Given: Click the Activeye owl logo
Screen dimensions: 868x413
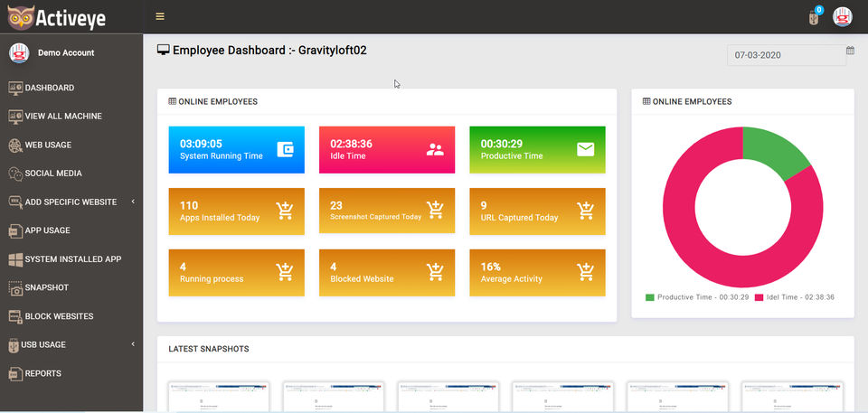Looking at the screenshot, I should (20, 17).
